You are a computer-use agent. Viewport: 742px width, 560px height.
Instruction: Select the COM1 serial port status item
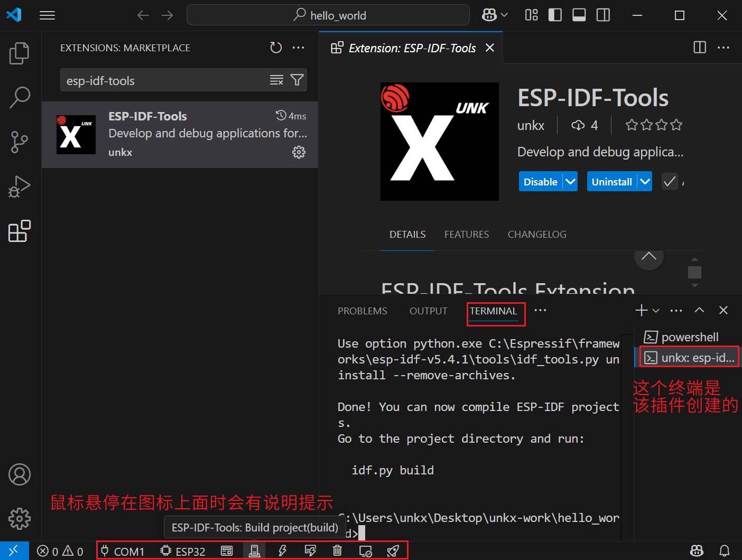122,551
